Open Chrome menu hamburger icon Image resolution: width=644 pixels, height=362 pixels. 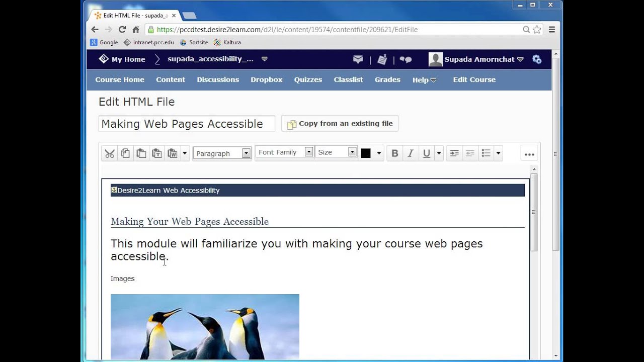(552, 30)
